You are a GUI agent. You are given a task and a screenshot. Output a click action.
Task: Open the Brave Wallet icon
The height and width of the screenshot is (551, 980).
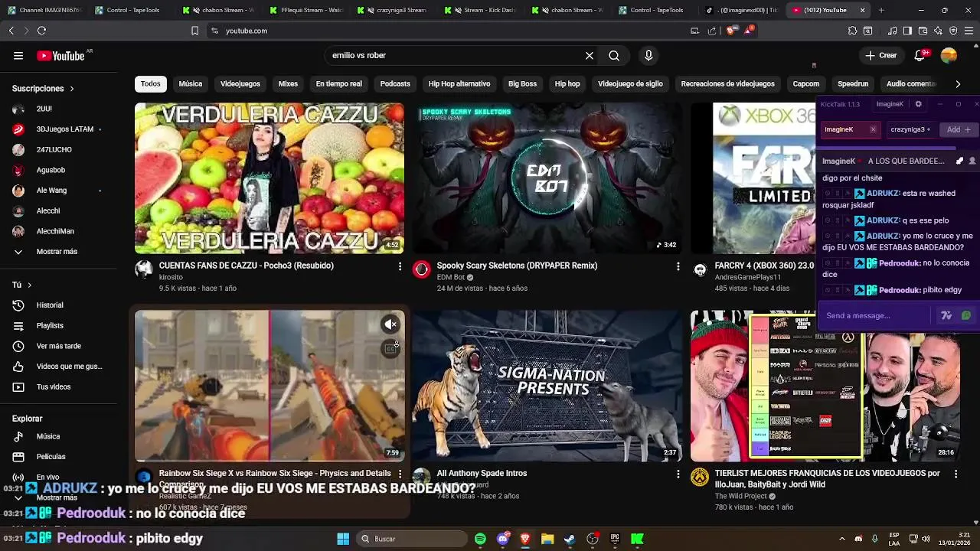(x=923, y=31)
